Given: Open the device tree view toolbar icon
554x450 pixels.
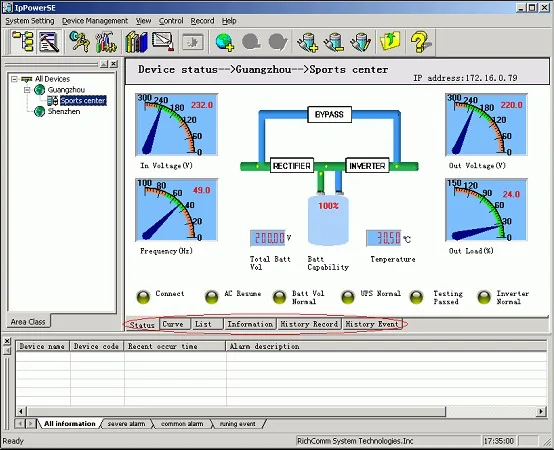Looking at the screenshot, I should pyautogui.click(x=22, y=42).
